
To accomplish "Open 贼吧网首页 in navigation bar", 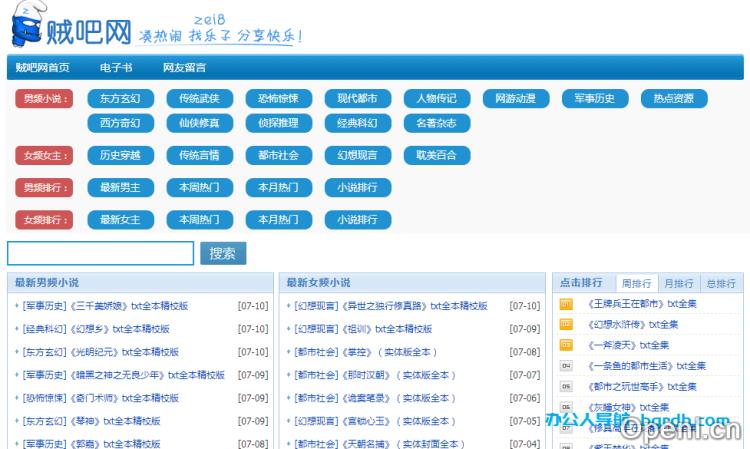I will point(42,67).
